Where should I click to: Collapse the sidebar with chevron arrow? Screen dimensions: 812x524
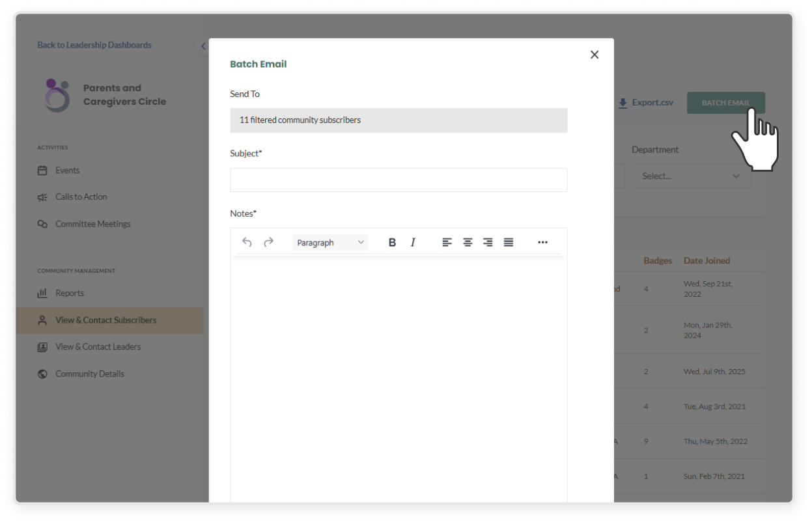[x=203, y=46]
